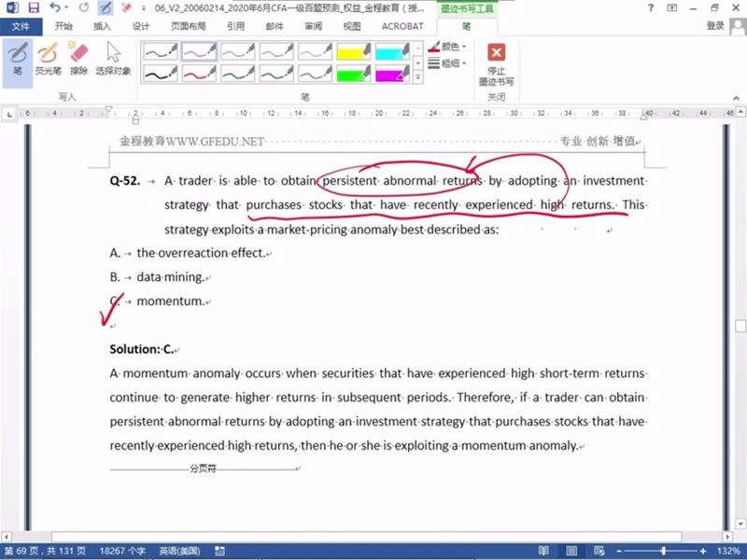Click the horizontal scrollbar right arrow
This screenshot has width=747, height=560.
(x=727, y=536)
